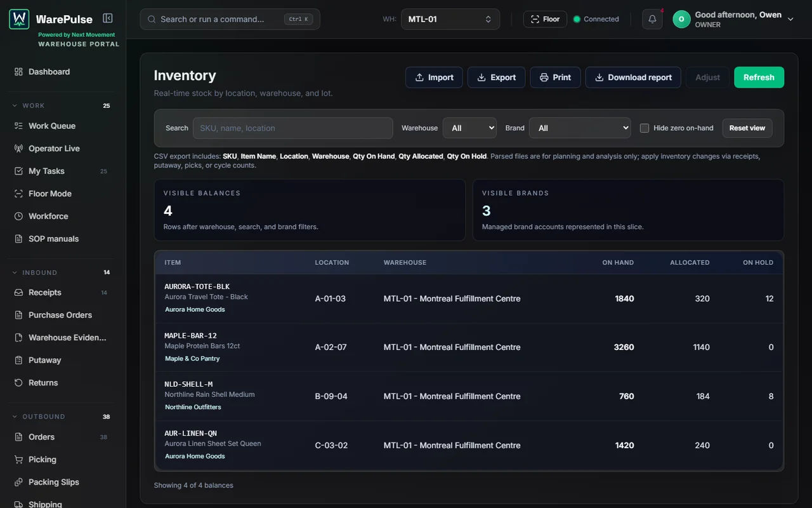Select the NLD-SHELL-M SKU text
This screenshot has height=508, width=812.
click(x=188, y=384)
